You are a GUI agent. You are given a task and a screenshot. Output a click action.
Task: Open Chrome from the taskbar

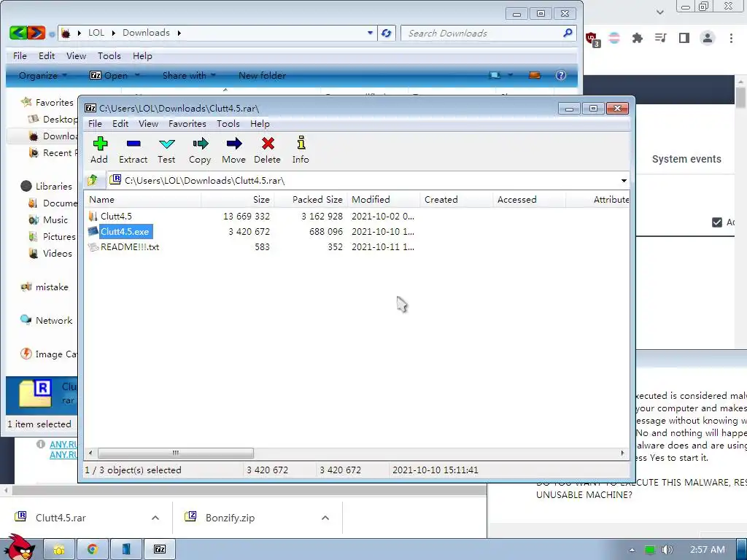point(93,550)
